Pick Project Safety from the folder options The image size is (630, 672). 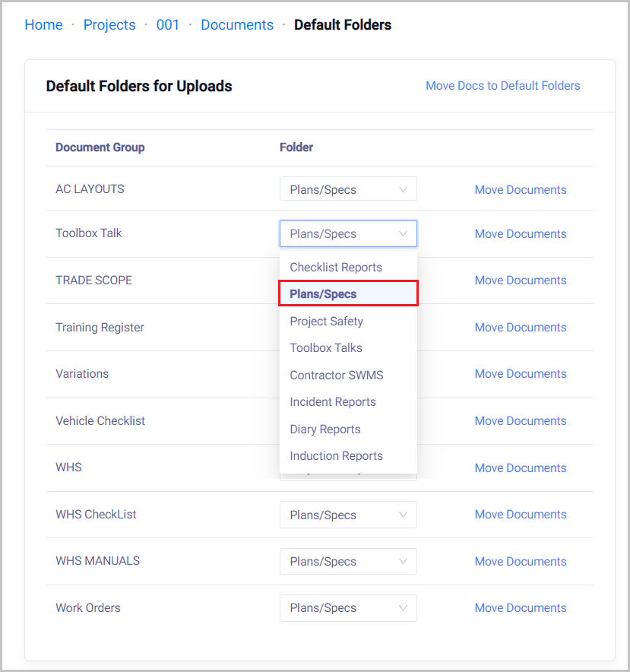coord(327,322)
